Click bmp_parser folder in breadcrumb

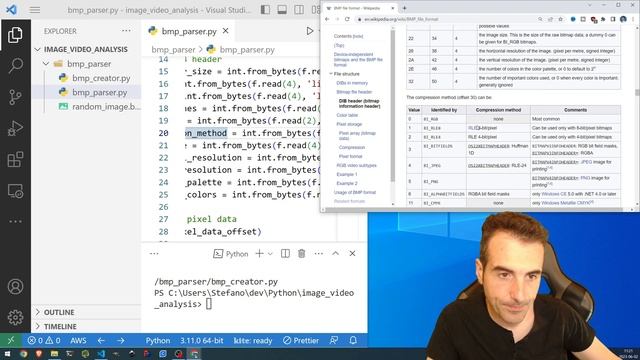click(x=173, y=50)
